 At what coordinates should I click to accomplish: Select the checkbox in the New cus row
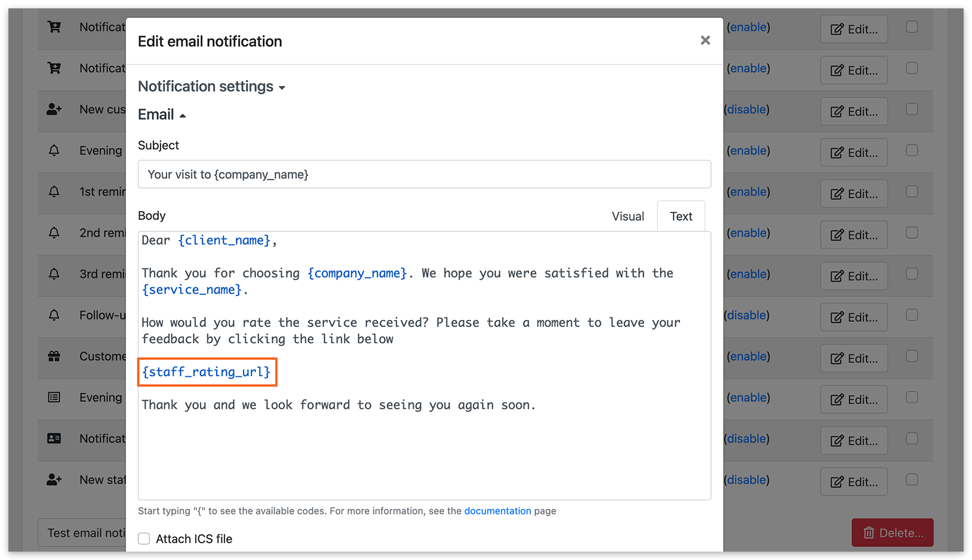[x=912, y=109]
